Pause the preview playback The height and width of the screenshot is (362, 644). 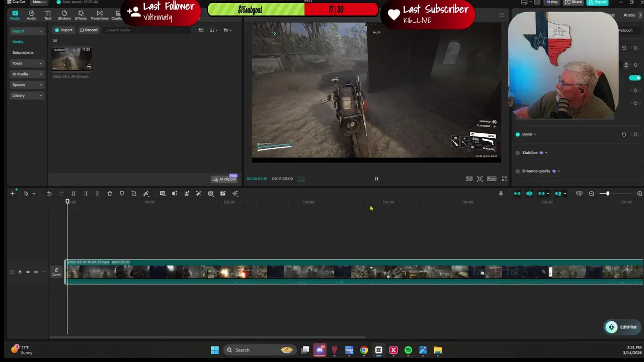tap(376, 178)
